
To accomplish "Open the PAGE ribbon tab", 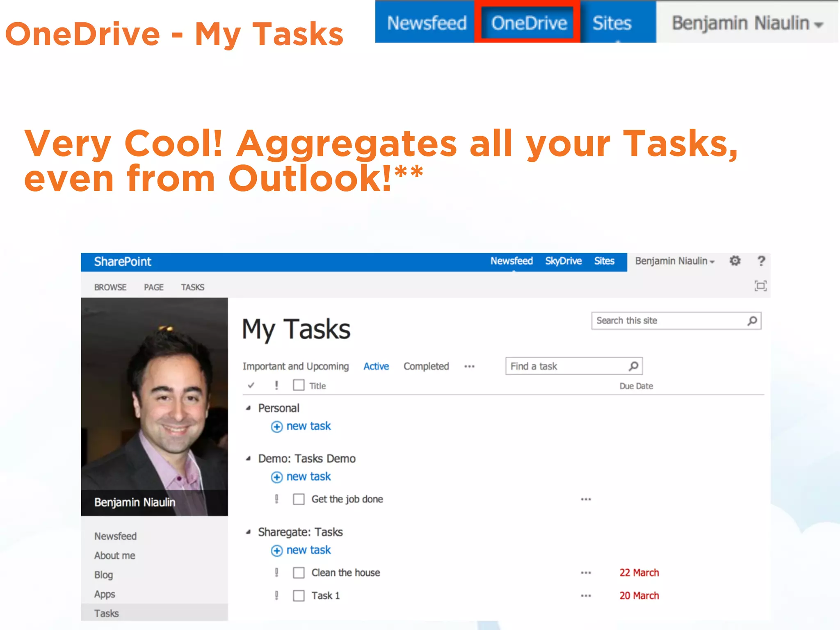I will pyautogui.click(x=154, y=287).
